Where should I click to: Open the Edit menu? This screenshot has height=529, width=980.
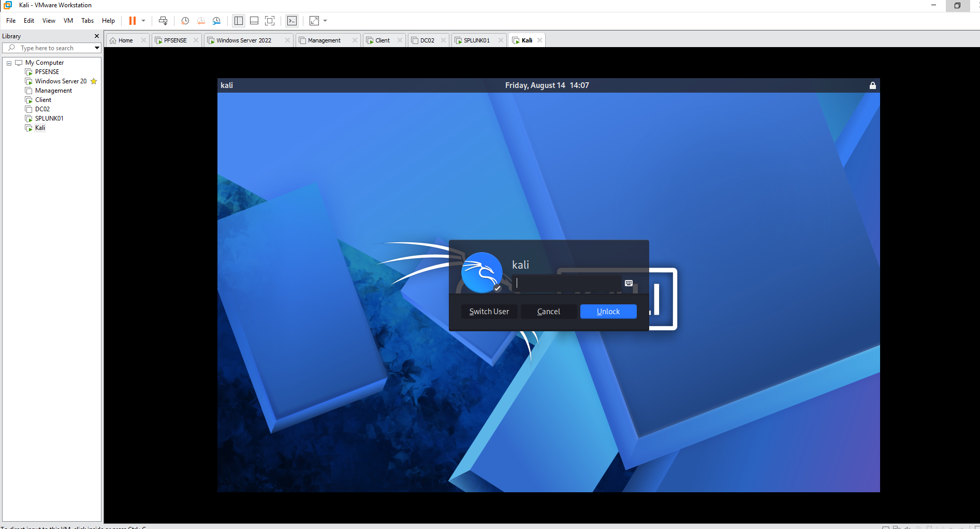click(x=29, y=21)
